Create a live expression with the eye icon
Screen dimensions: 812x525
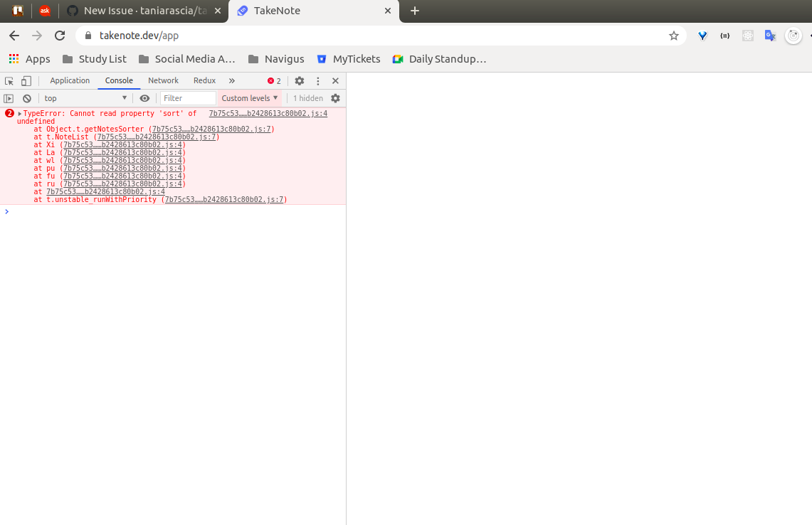point(144,97)
